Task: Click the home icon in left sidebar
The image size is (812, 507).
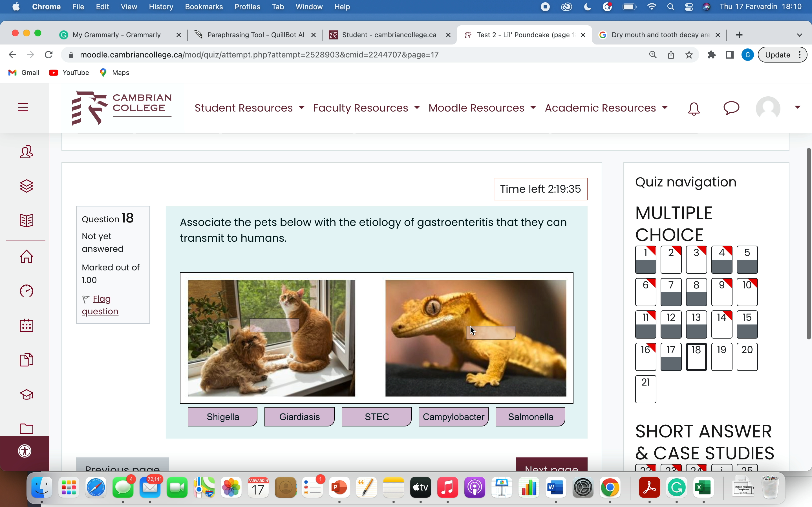Action: 27,257
